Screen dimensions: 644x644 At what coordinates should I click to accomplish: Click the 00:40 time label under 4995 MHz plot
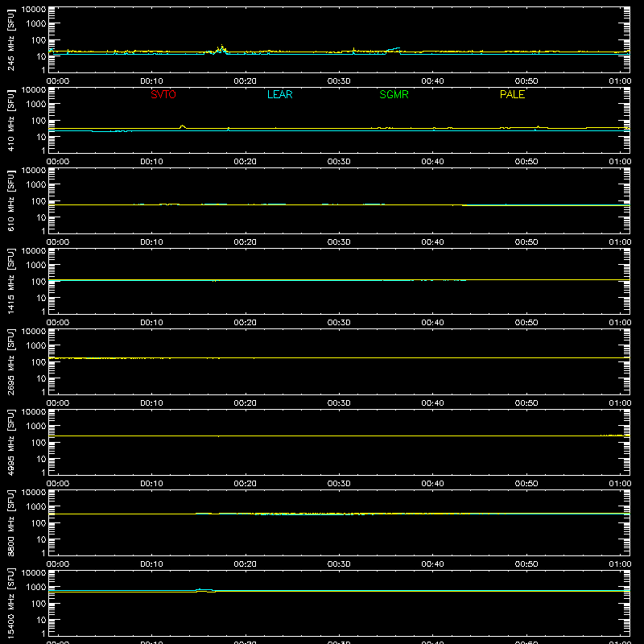coord(432,484)
